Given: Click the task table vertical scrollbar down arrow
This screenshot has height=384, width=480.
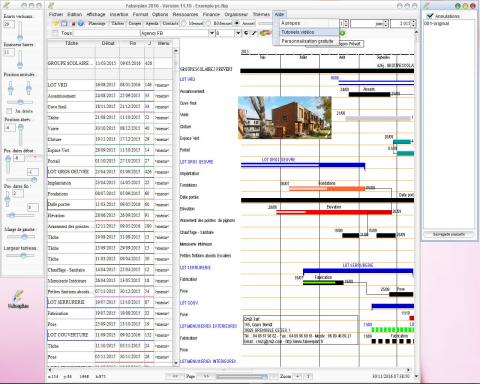Looking at the screenshot, I should coord(176,363).
